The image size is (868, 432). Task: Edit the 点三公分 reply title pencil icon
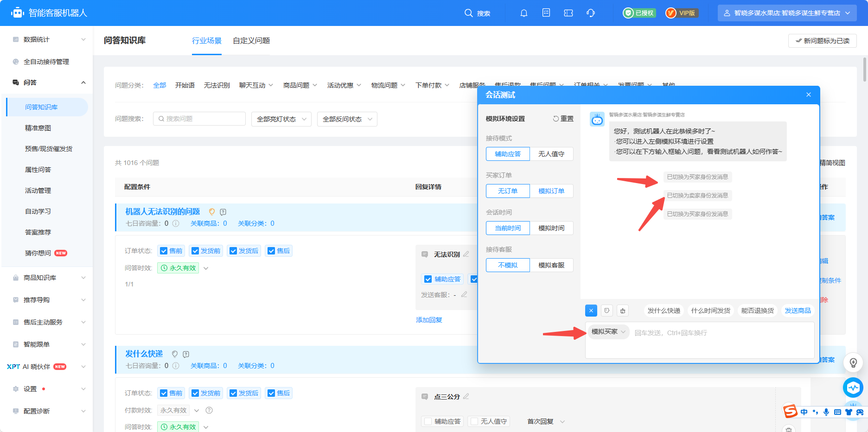point(466,396)
